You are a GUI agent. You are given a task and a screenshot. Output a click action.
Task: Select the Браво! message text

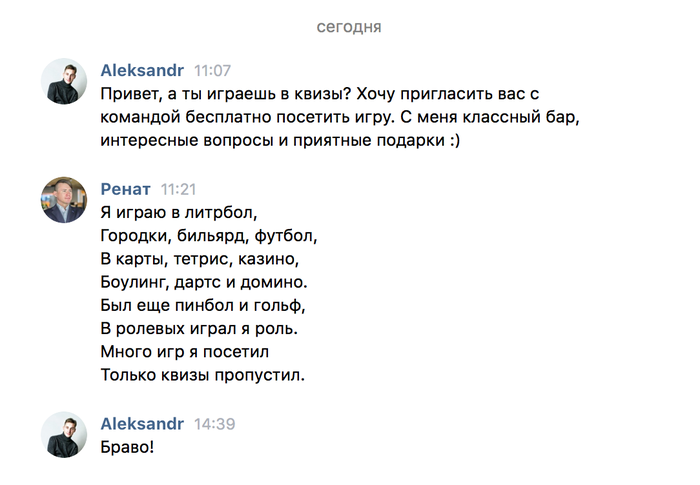(128, 447)
